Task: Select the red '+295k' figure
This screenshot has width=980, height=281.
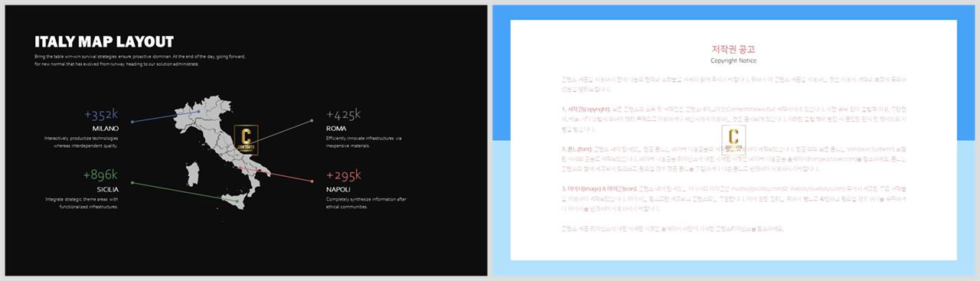Action: (344, 175)
